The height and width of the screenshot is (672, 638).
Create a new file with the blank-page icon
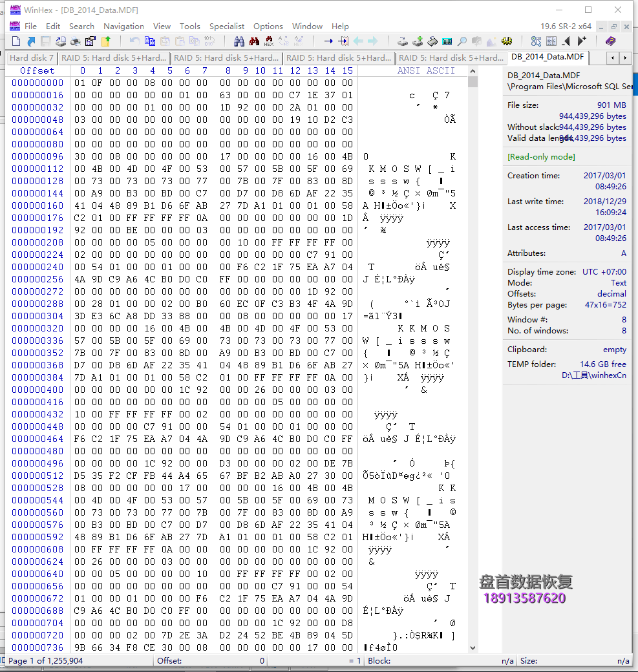(x=16, y=41)
